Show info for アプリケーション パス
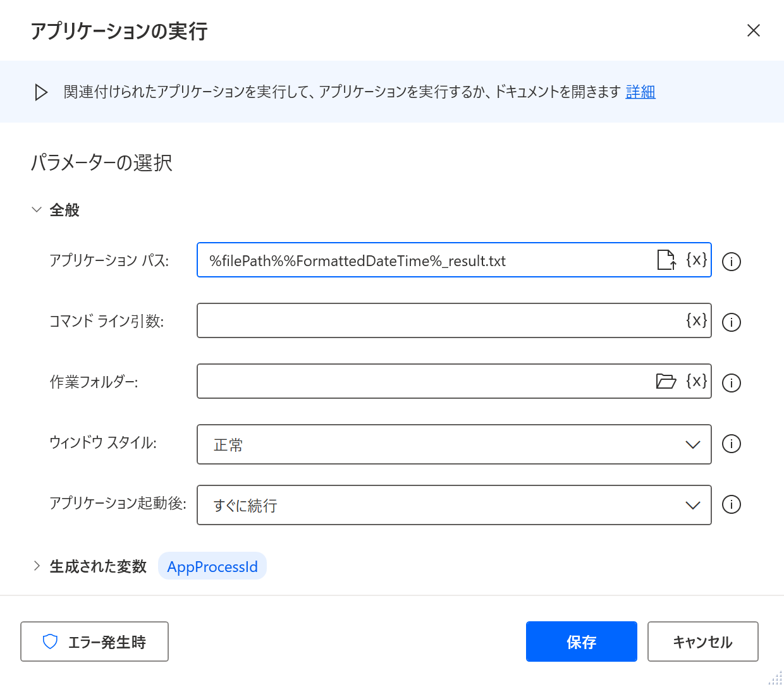This screenshot has width=784, height=687. coord(732,262)
